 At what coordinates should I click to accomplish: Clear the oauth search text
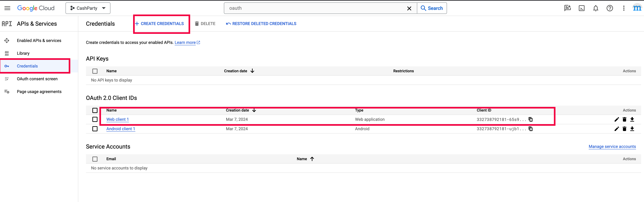tap(409, 8)
